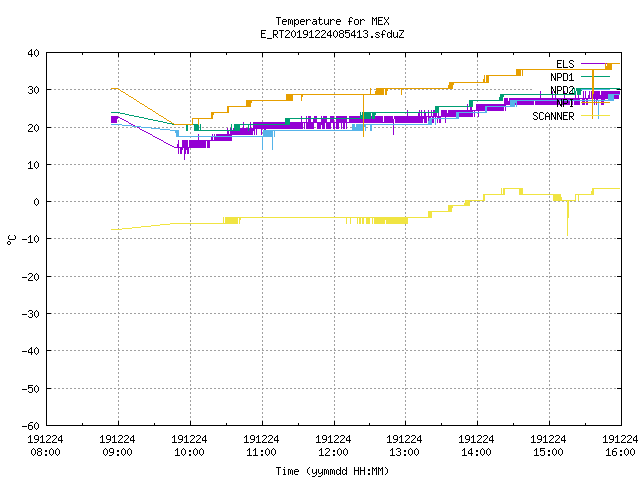This screenshot has width=640, height=480.
Task: Click the 11:00 x-axis time label
Action: (x=261, y=452)
